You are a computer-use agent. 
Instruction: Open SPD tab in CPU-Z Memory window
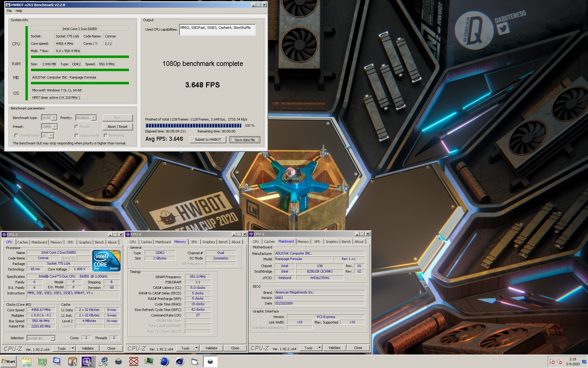[194, 242]
